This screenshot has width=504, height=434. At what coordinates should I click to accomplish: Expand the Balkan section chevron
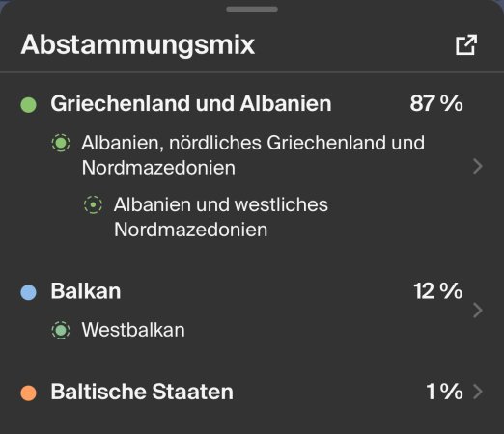(x=478, y=311)
